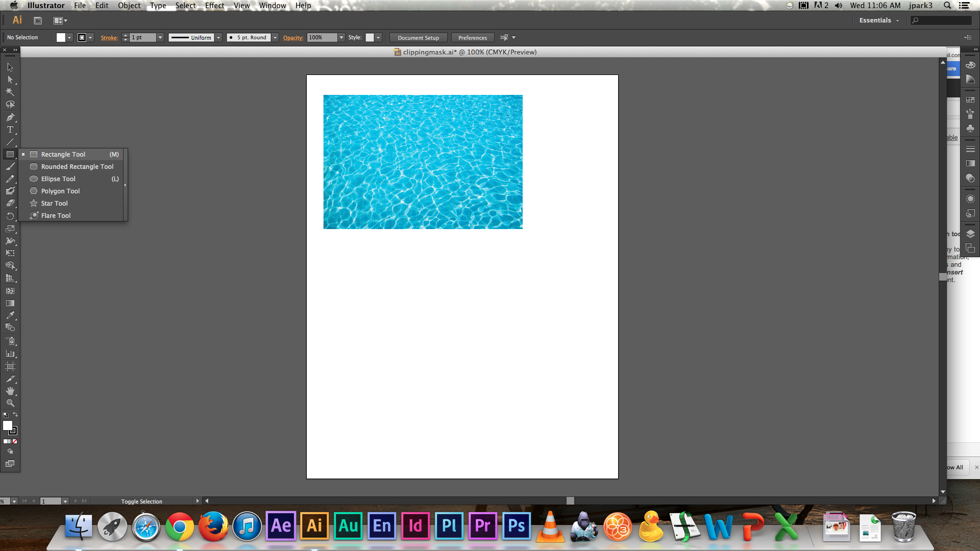Viewport: 980px width, 551px height.
Task: Select the Blend tool
Action: (x=10, y=328)
